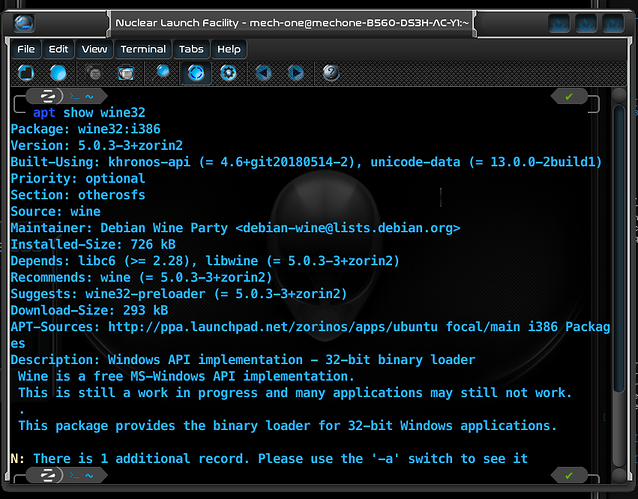This screenshot has width=638, height=499.
Task: Click the Help icon at toolbar's end
Action: (x=331, y=73)
